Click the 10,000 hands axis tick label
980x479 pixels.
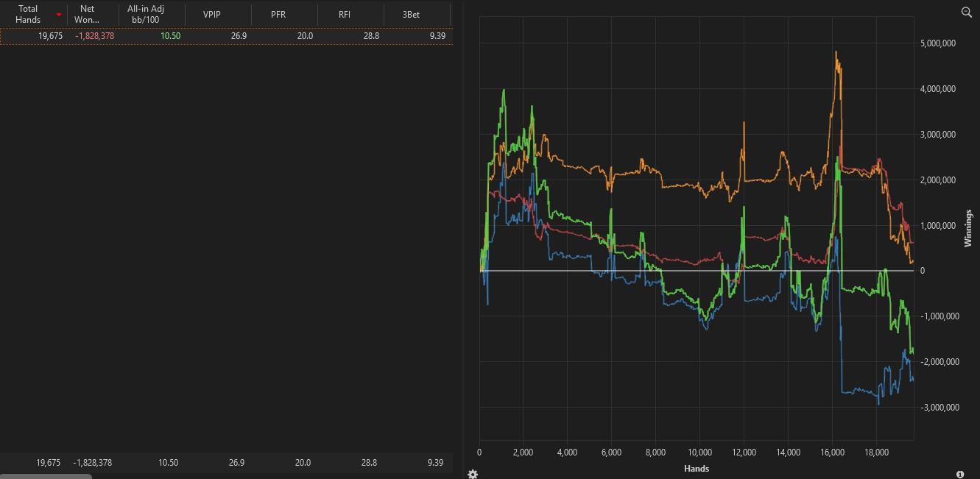coord(699,453)
